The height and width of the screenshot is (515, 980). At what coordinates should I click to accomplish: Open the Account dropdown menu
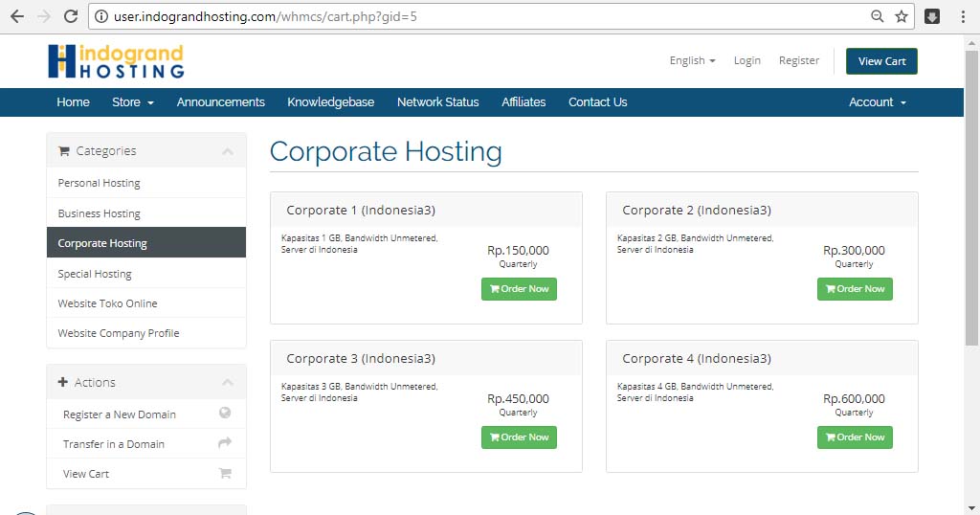pyautogui.click(x=877, y=102)
